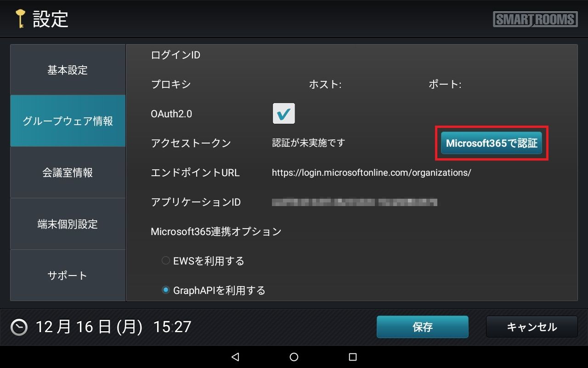Click the SMART ROOMS logo

click(x=535, y=19)
